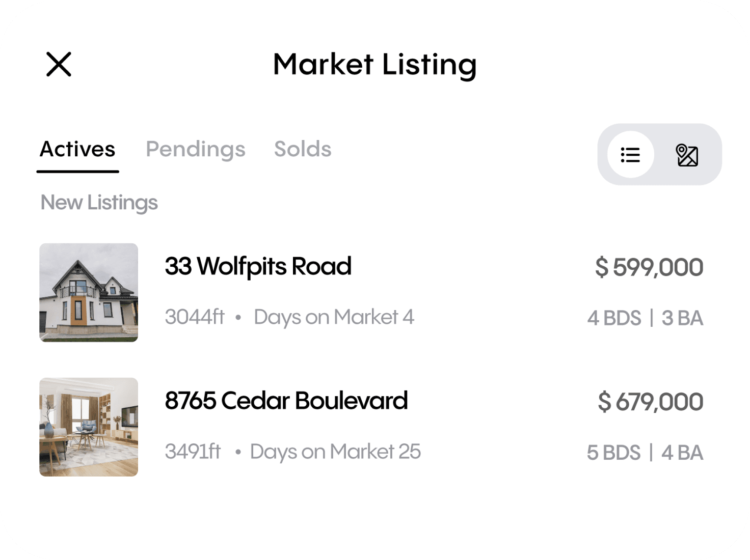Image resolution: width=750 pixels, height=560 pixels.
Task: Select 5 BDS | 4 BA details
Action: coord(645,453)
